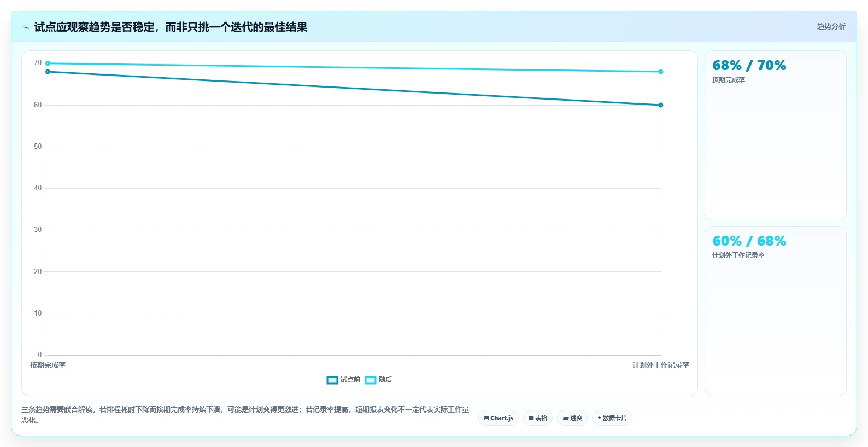Toggle the 试点前 legend series

(x=344, y=380)
